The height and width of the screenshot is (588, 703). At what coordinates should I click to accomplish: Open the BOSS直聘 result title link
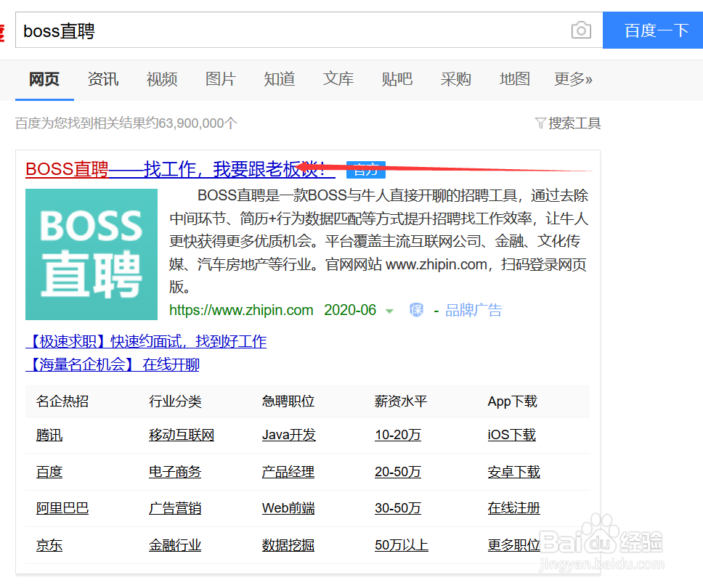point(180,169)
